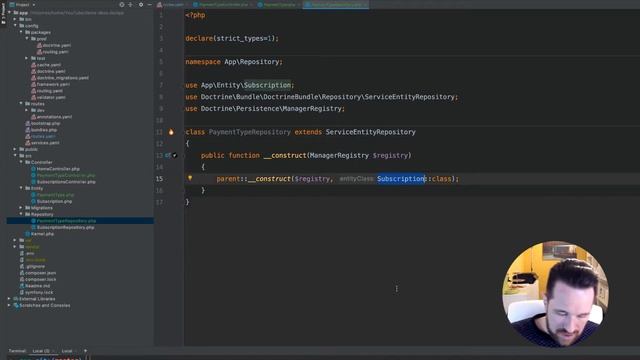Open composer.lock file
The image size is (640, 360).
pyautogui.click(x=40, y=280)
